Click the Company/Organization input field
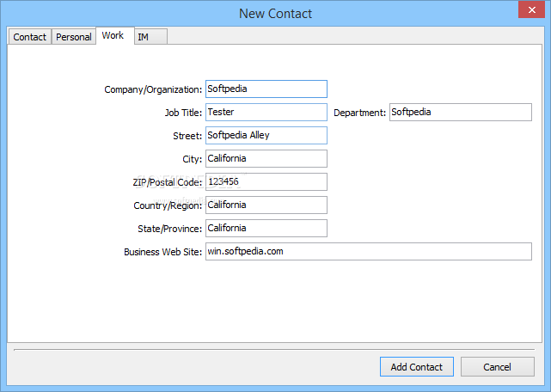This screenshot has width=551, height=392. tap(266, 89)
